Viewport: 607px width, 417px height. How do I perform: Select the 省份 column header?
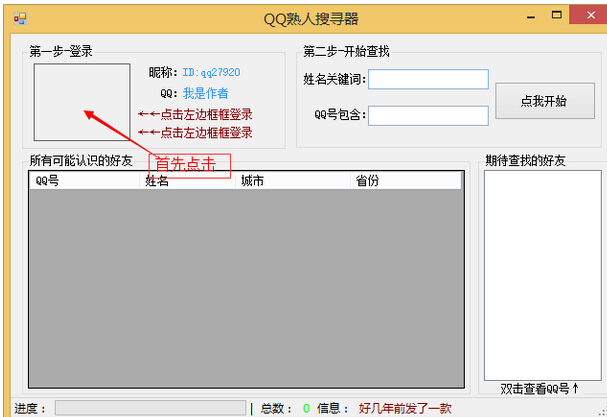(x=406, y=181)
